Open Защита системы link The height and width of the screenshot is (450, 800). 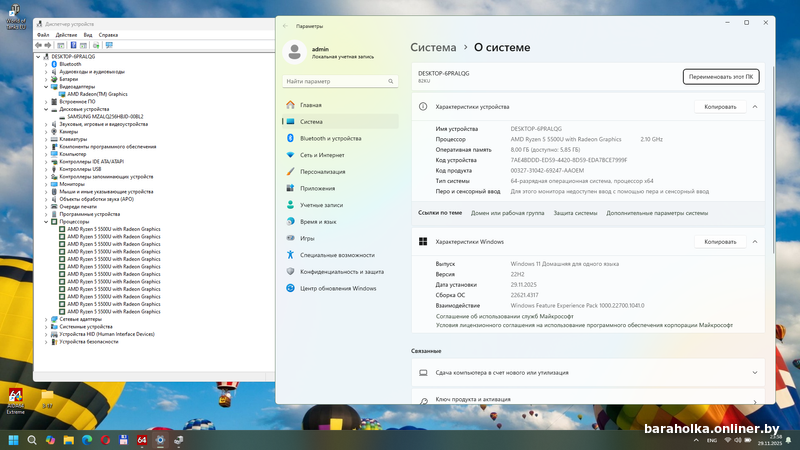tap(575, 213)
